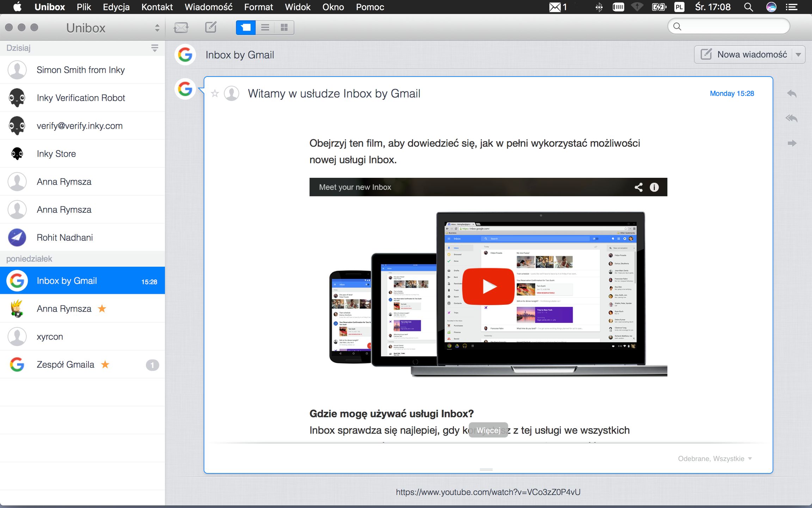Click the search input field
The height and width of the screenshot is (508, 812).
pyautogui.click(x=733, y=26)
